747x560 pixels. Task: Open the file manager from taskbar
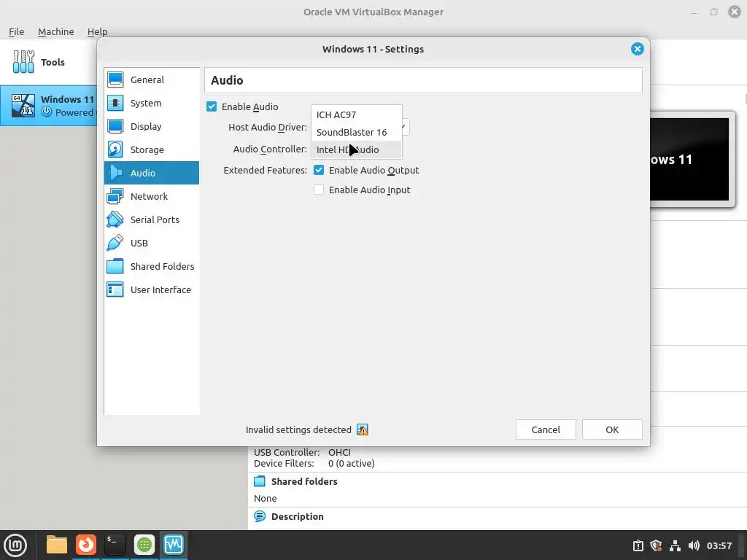click(x=57, y=545)
